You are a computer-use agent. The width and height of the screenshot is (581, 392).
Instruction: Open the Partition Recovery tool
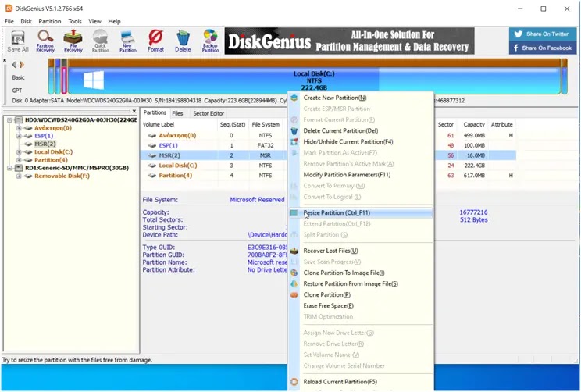coord(45,41)
